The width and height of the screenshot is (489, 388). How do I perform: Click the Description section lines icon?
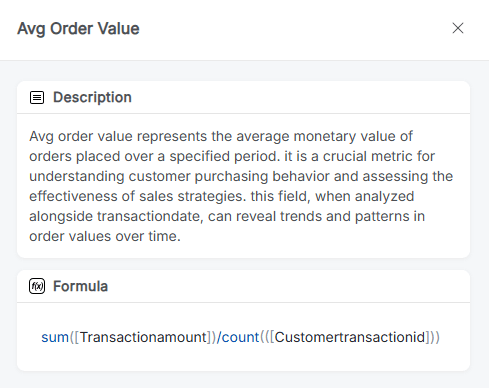37,98
